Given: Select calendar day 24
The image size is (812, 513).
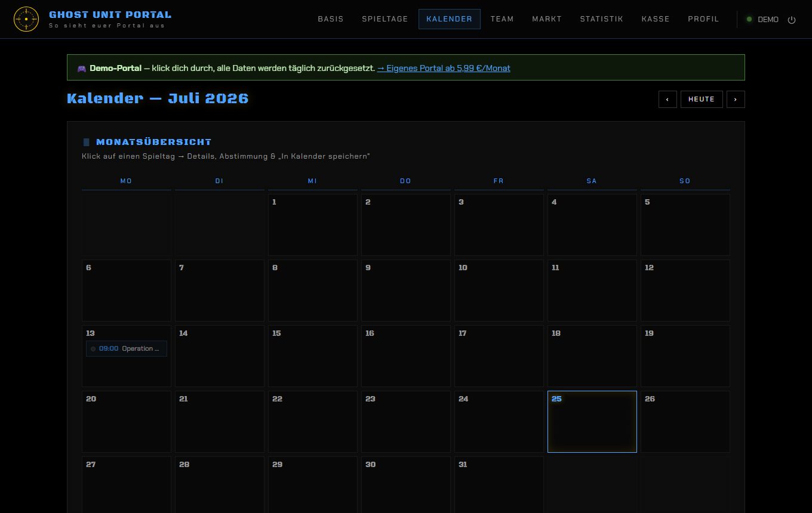Looking at the screenshot, I should coord(499,422).
